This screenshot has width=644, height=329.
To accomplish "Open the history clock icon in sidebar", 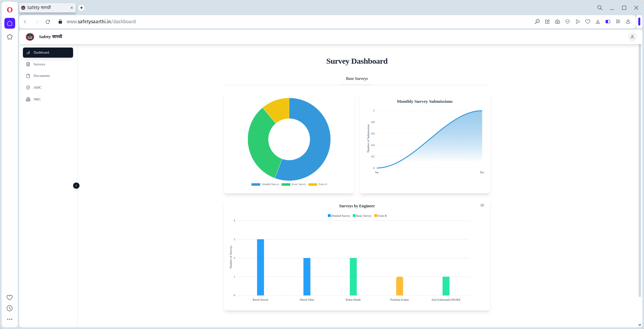I will pos(10,308).
